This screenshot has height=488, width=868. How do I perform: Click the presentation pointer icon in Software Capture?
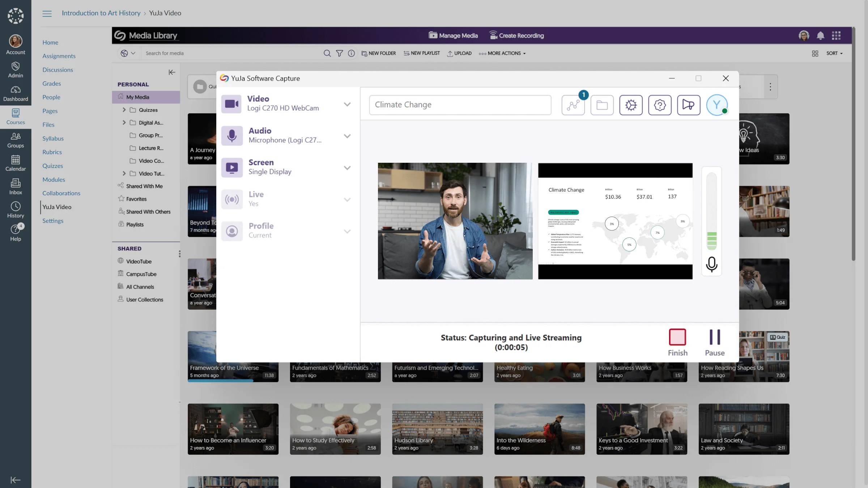pos(689,105)
